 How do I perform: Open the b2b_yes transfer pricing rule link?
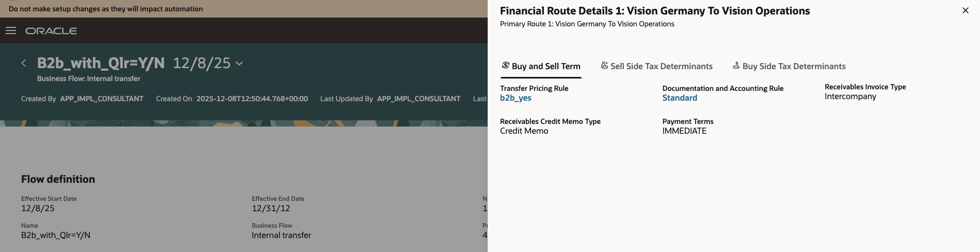(516, 98)
